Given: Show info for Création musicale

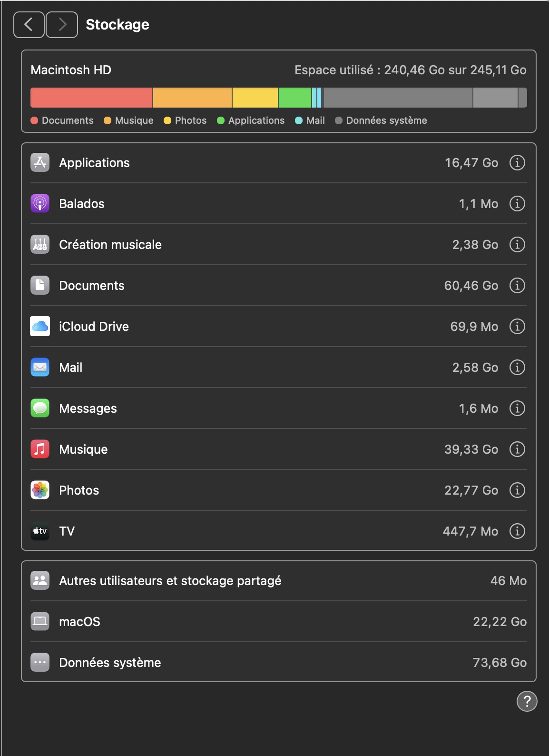Looking at the screenshot, I should coord(517,245).
